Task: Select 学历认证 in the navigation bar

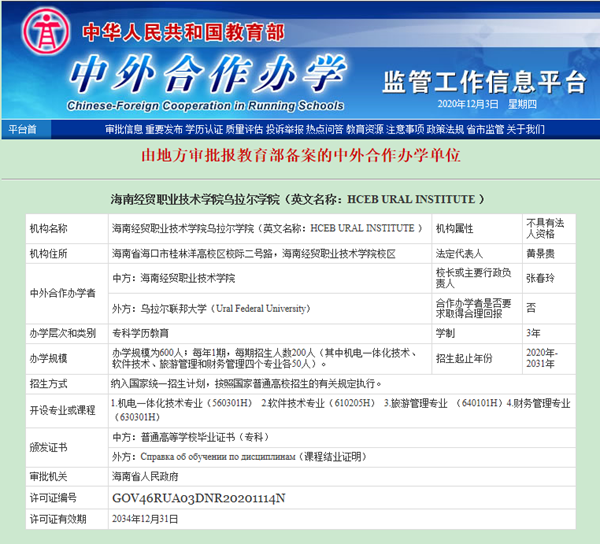Action: pyautogui.click(x=204, y=129)
